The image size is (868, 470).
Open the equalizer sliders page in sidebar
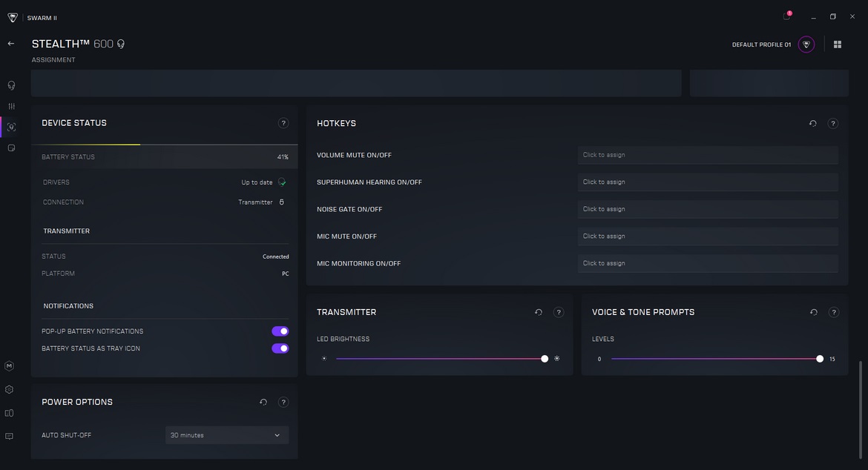pyautogui.click(x=11, y=107)
